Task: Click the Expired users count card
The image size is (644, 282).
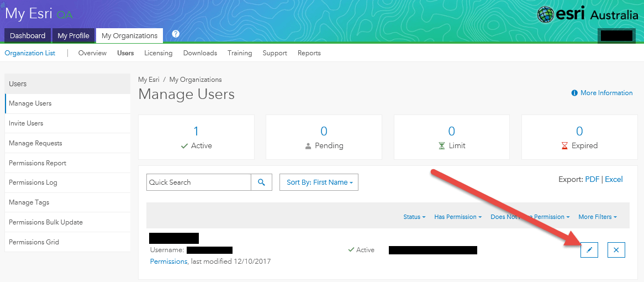Action: [x=579, y=137]
